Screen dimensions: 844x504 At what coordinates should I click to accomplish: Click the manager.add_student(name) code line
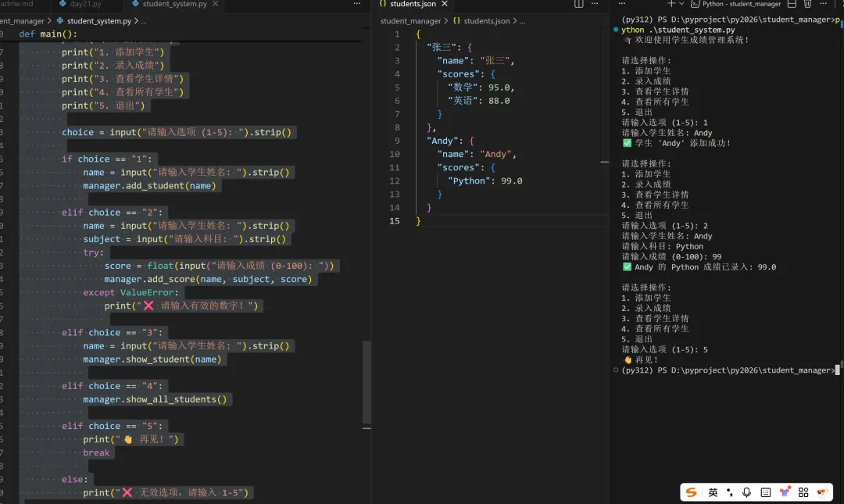pos(149,186)
